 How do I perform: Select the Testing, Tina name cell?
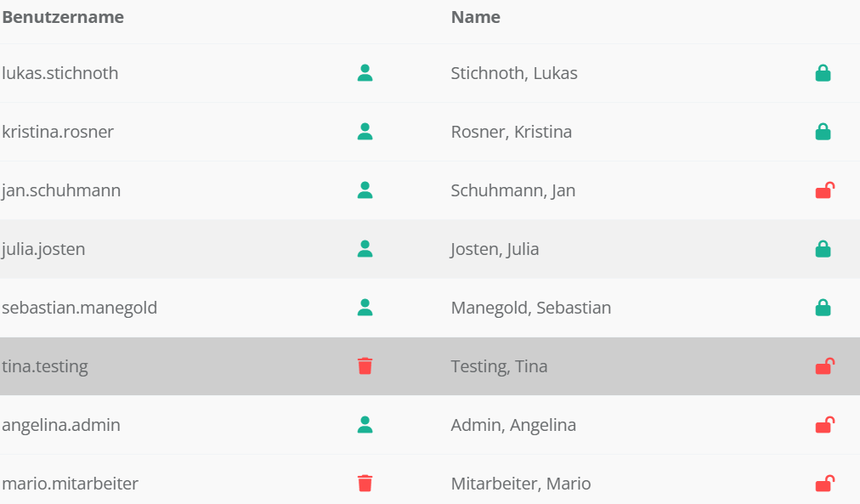point(499,366)
